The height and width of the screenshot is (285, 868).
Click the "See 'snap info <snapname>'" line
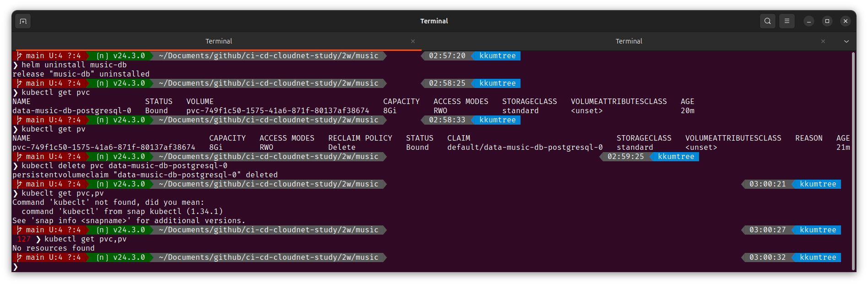pyautogui.click(x=129, y=221)
